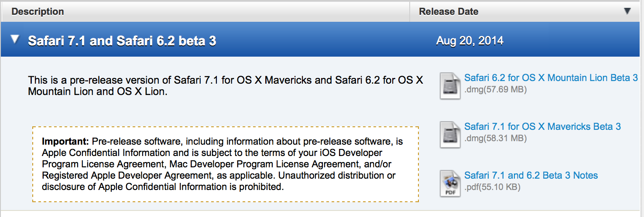Select the Release Date column header
Screen dimensions: 644x217
[x=449, y=12]
